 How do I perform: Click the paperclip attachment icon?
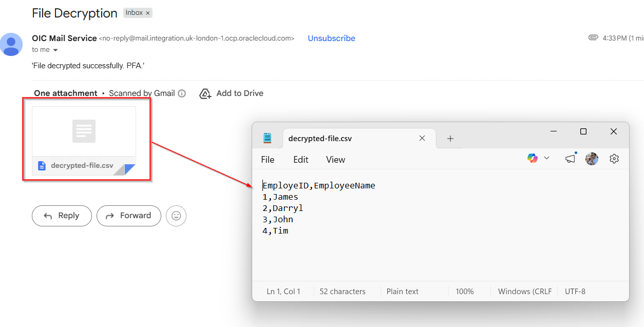(593, 38)
